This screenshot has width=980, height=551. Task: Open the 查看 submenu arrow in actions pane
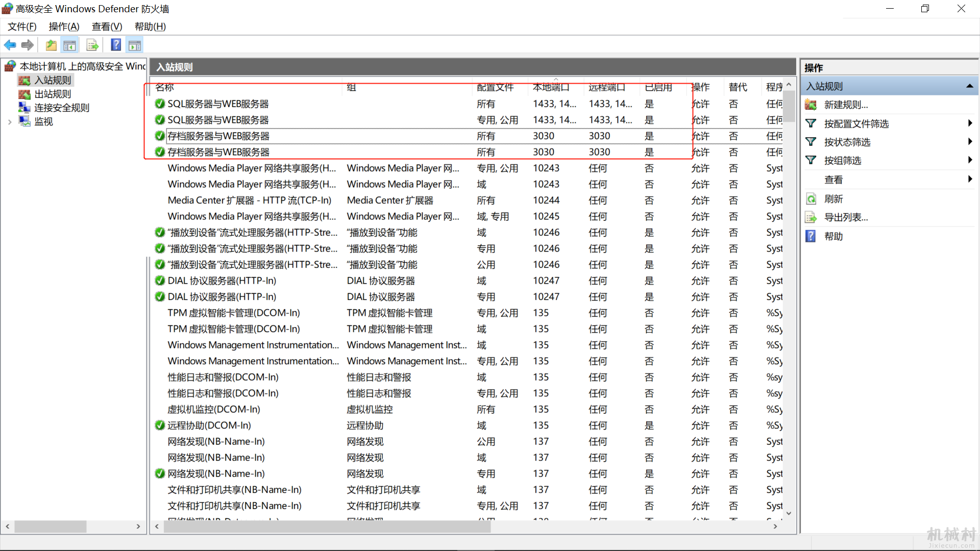(970, 179)
